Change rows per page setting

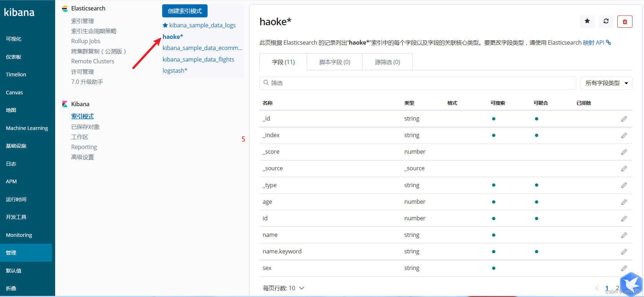[x=284, y=288]
